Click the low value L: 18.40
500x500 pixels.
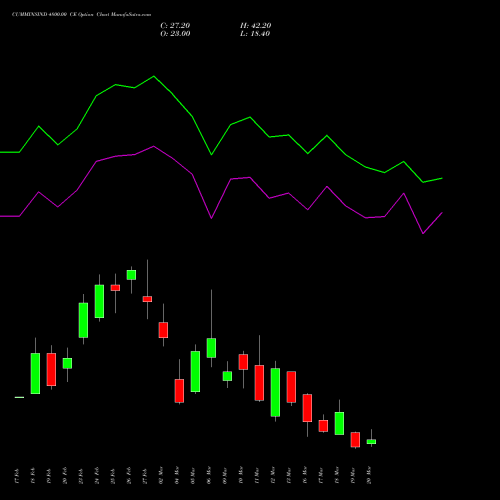coord(255,34)
